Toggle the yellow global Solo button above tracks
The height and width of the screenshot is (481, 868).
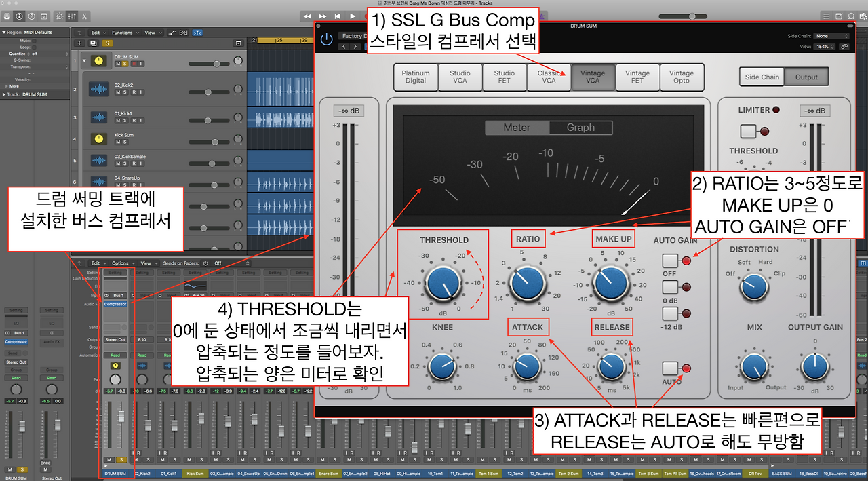(x=106, y=43)
